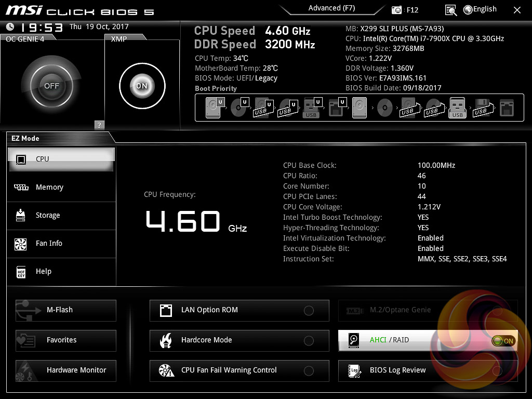Click the network boot device icon at far right
The image size is (532, 399).
click(x=507, y=108)
